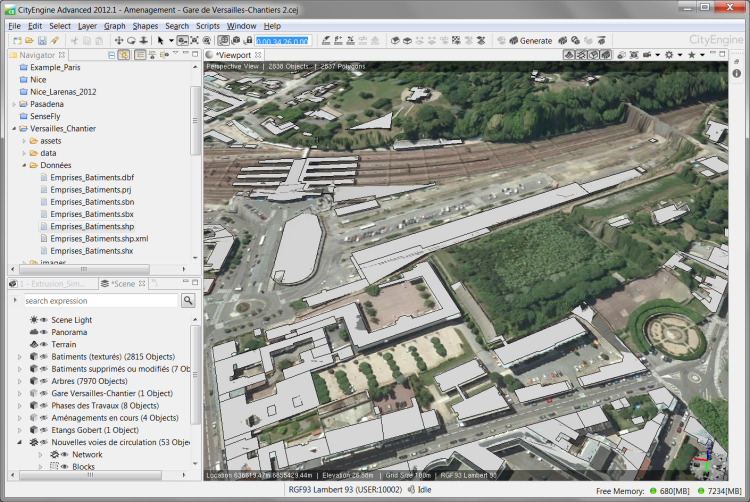Select the Network item in scene tree
This screenshot has height=502, width=750.
click(x=87, y=454)
